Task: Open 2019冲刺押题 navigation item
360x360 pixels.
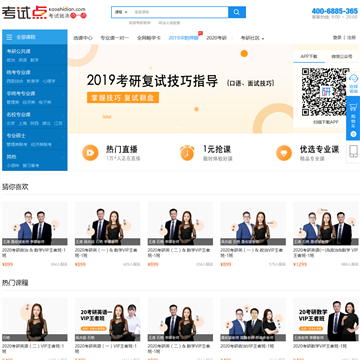Action: point(183,38)
